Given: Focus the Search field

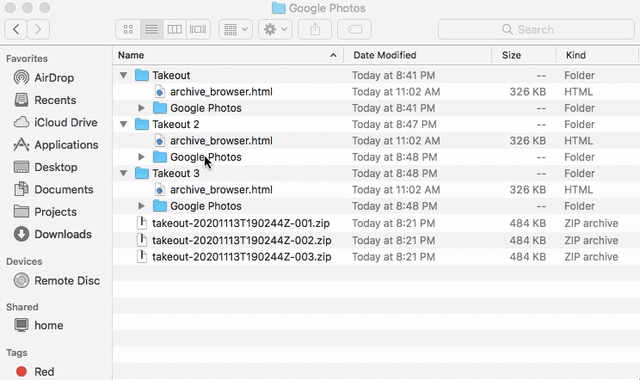Looking at the screenshot, I should [536, 29].
